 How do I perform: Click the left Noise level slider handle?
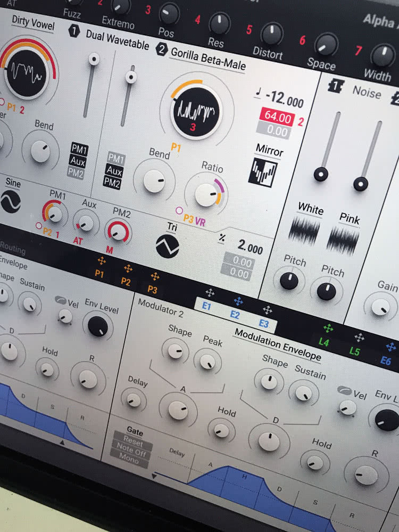[321, 174]
